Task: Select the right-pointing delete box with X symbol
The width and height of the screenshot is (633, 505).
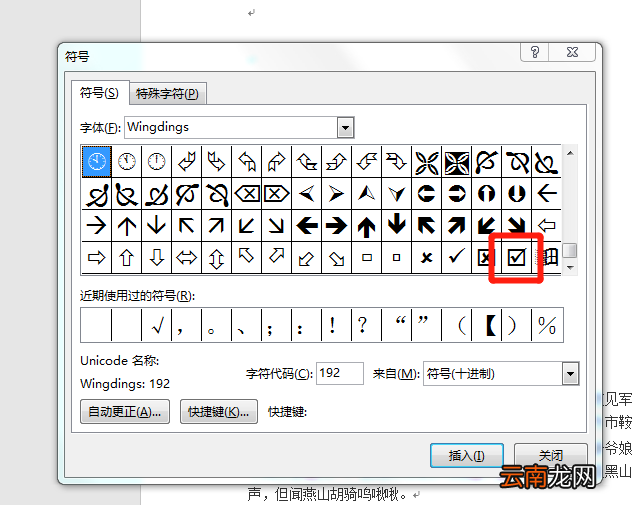Action: pyautogui.click(x=277, y=193)
